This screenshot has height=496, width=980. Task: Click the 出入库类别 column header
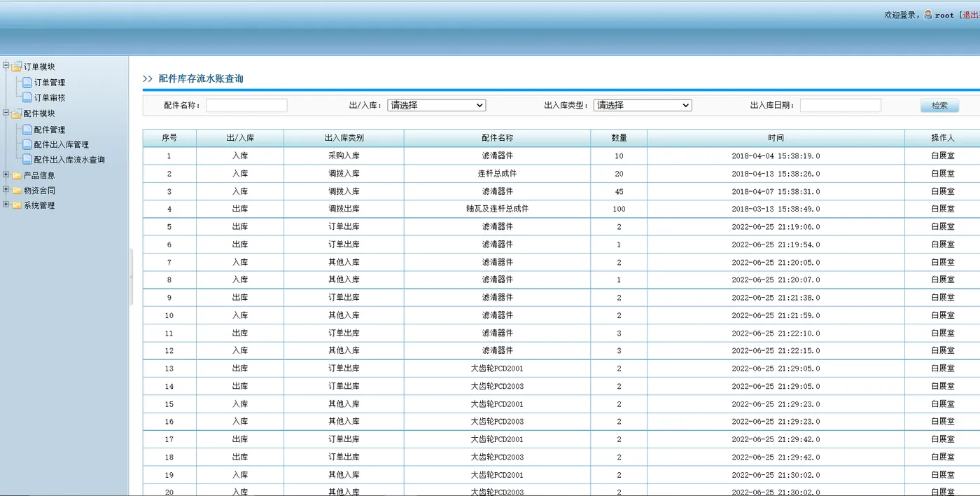pyautogui.click(x=344, y=138)
